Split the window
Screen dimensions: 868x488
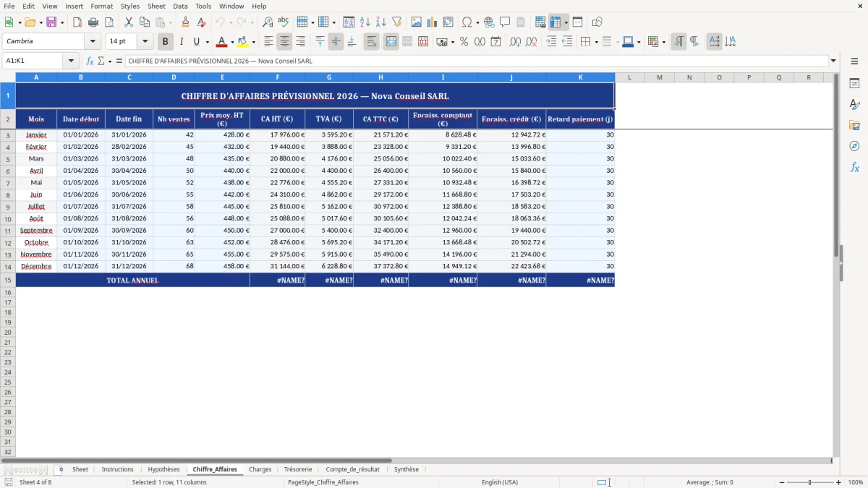[x=577, y=22]
